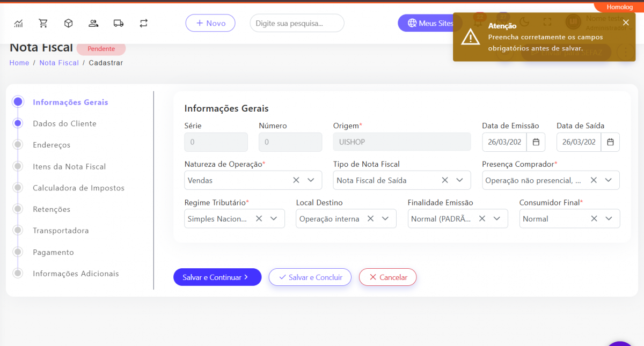Click the Salvar e Continuar button
Viewport: 644px width, 346px height.
point(217,277)
